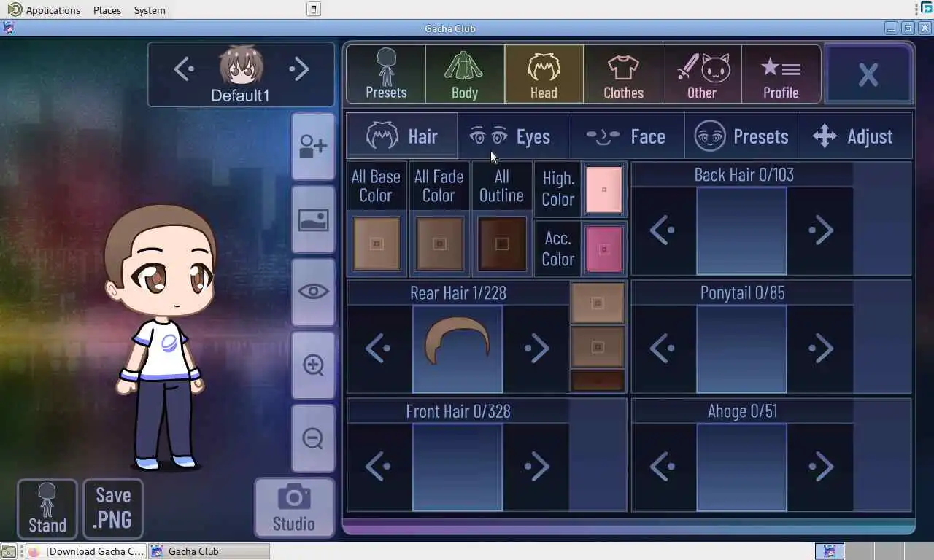
Task: Select the Head category tab
Action: pos(544,74)
